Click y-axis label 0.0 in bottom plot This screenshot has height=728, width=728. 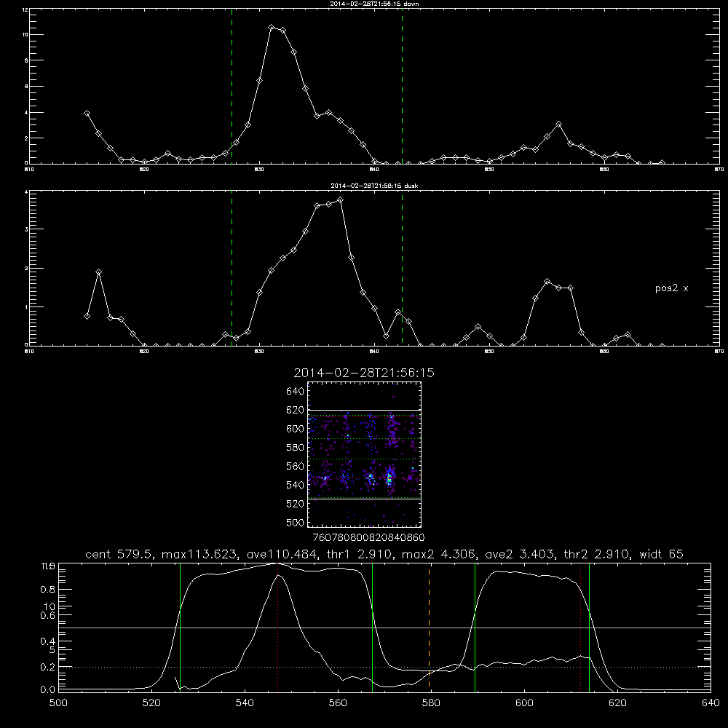pyautogui.click(x=48, y=690)
